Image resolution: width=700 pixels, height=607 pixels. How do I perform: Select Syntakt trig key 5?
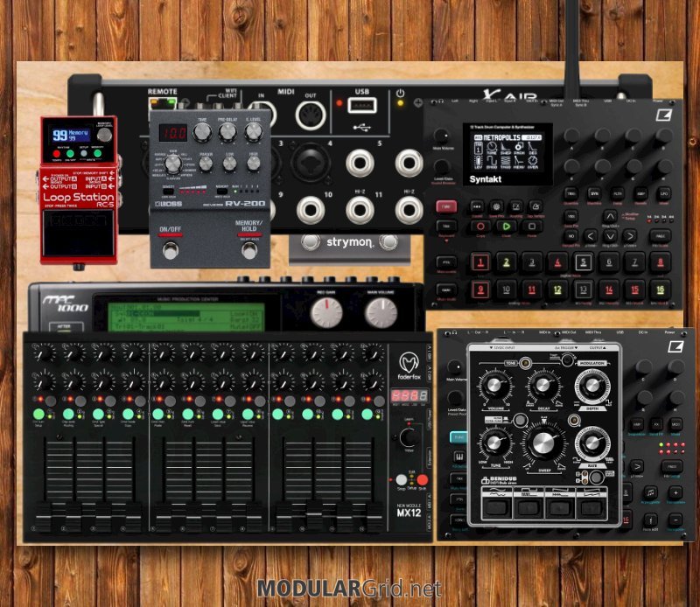[583, 262]
